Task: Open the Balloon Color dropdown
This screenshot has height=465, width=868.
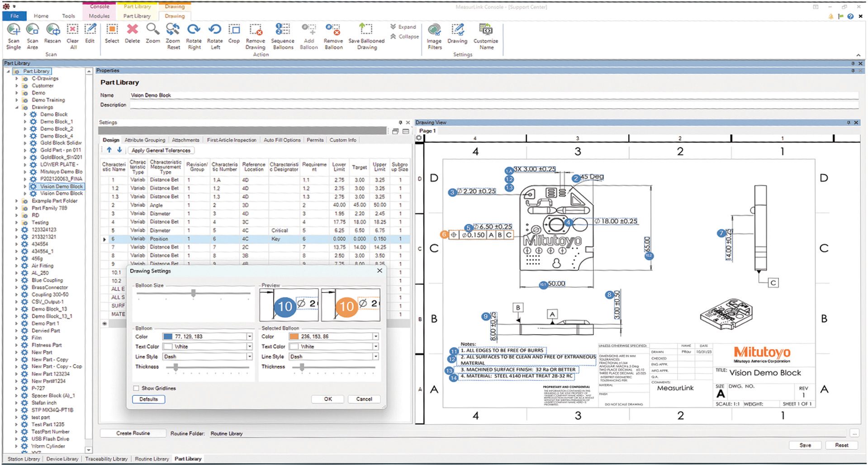Action: (x=249, y=337)
